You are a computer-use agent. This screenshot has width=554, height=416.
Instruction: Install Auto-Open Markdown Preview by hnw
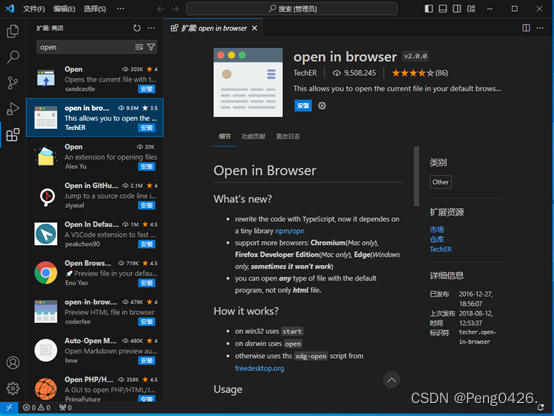[147, 361]
